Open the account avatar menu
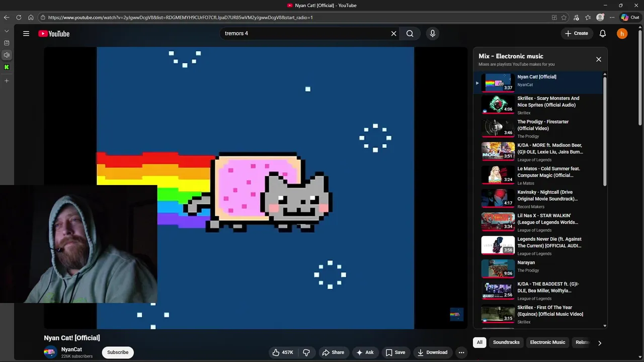Viewport: 644px width, 362px height. [x=622, y=34]
